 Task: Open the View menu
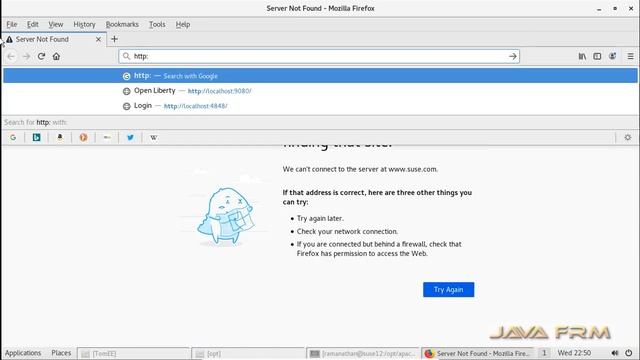[56, 24]
